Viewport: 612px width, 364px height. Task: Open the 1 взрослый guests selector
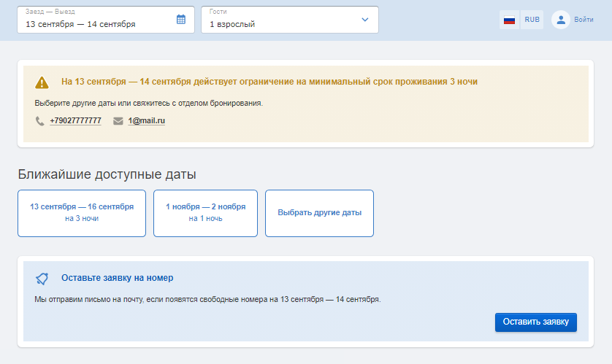click(290, 20)
